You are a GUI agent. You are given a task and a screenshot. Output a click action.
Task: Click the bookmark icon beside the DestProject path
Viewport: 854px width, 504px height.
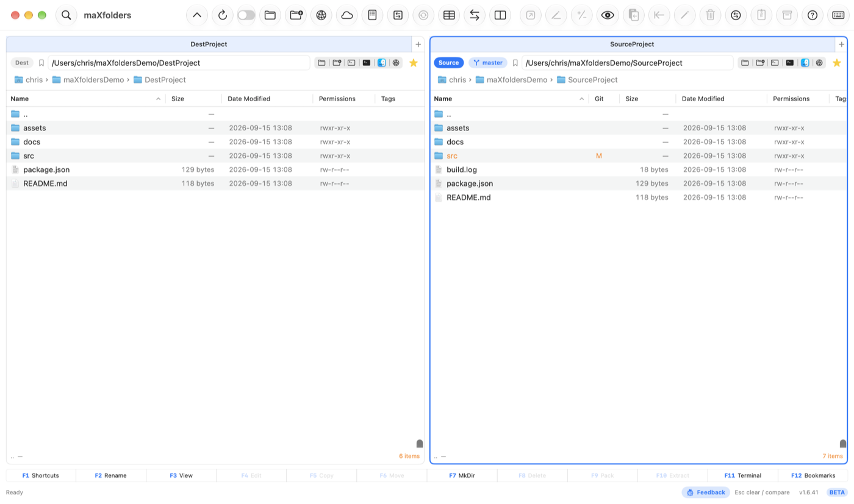point(41,63)
